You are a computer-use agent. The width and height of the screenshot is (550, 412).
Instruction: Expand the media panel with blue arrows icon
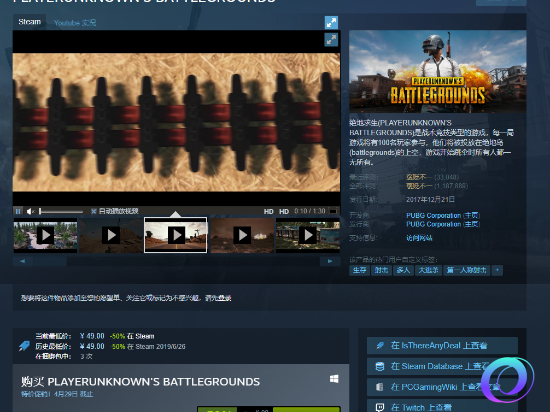click(331, 22)
